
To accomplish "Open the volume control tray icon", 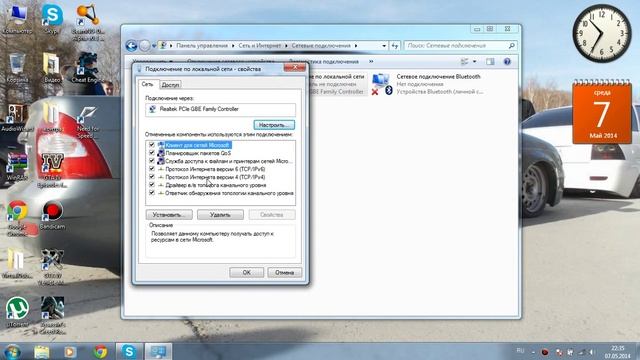I will (x=591, y=352).
